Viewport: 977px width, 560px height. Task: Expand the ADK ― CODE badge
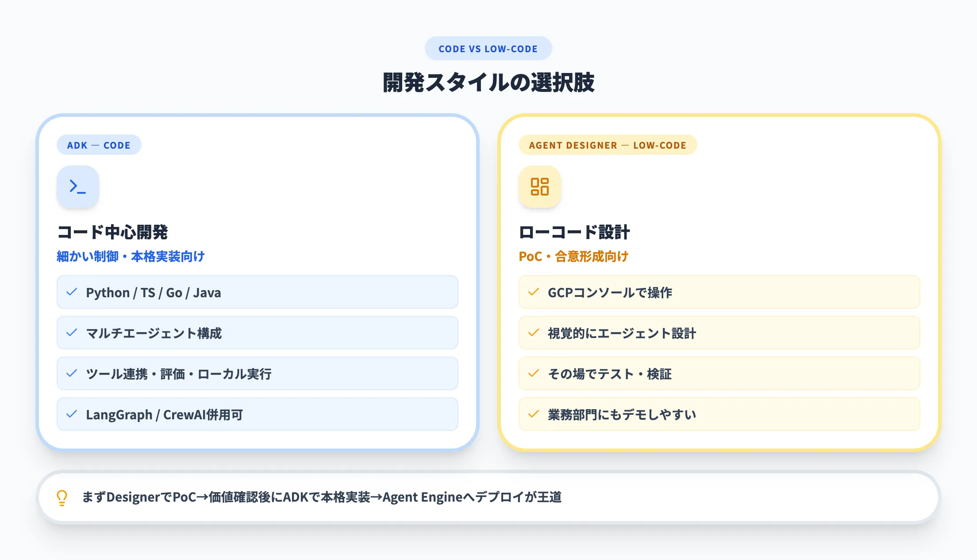(99, 145)
